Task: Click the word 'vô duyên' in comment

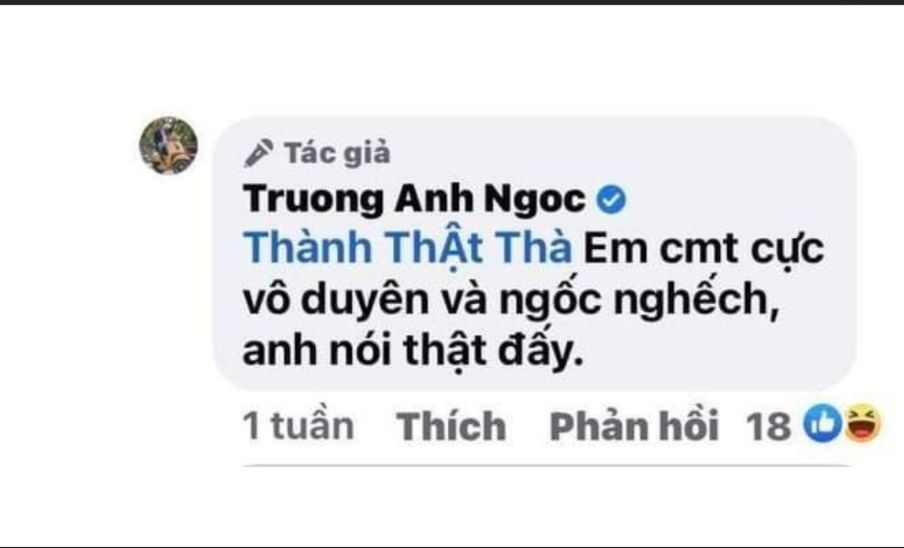Action: [336, 300]
